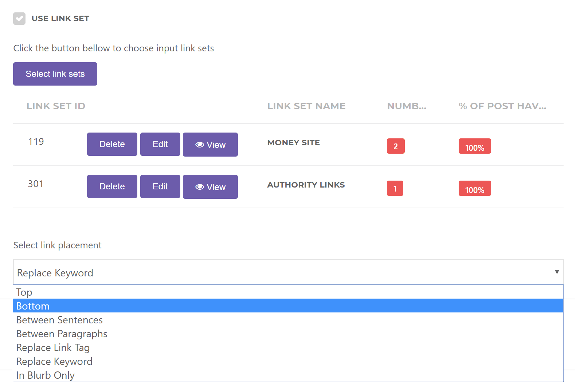The width and height of the screenshot is (588, 386).
Task: Toggle the Use Link Set checkbox
Action: (19, 19)
